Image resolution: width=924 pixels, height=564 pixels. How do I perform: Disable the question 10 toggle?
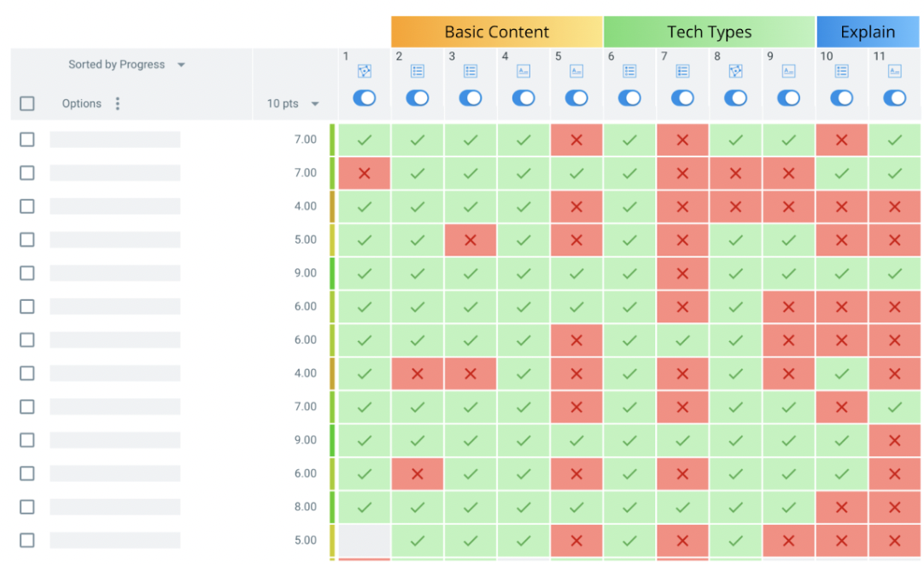[841, 98]
